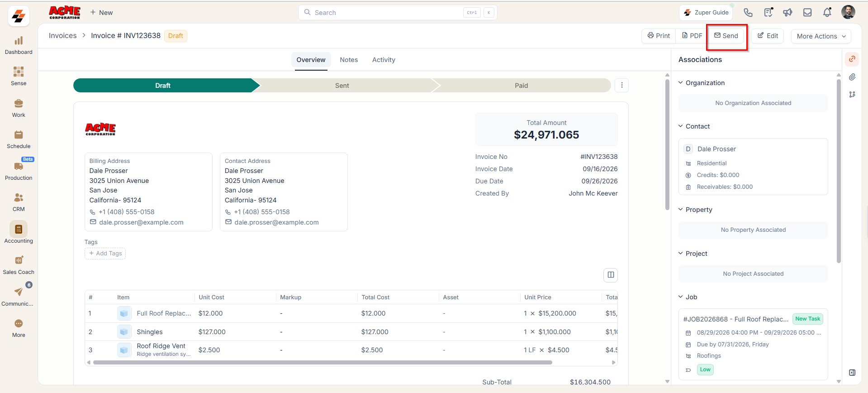Viewport: 868px width, 393px height.
Task: Open the notifications bell
Action: point(827,13)
